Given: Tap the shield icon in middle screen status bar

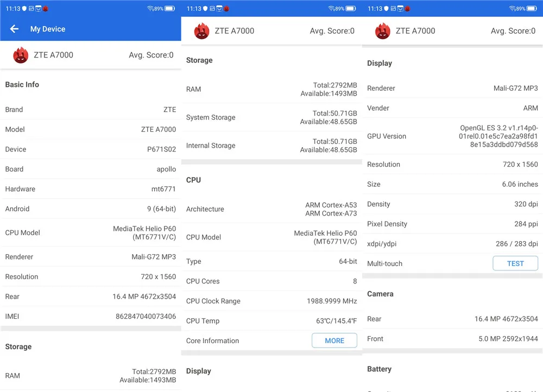Looking at the screenshot, I should point(205,9).
